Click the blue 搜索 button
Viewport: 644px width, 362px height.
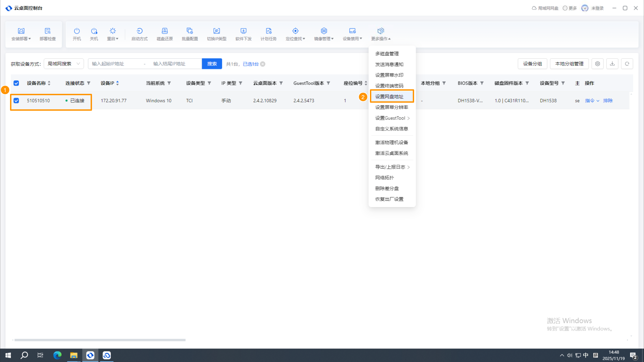point(212,64)
